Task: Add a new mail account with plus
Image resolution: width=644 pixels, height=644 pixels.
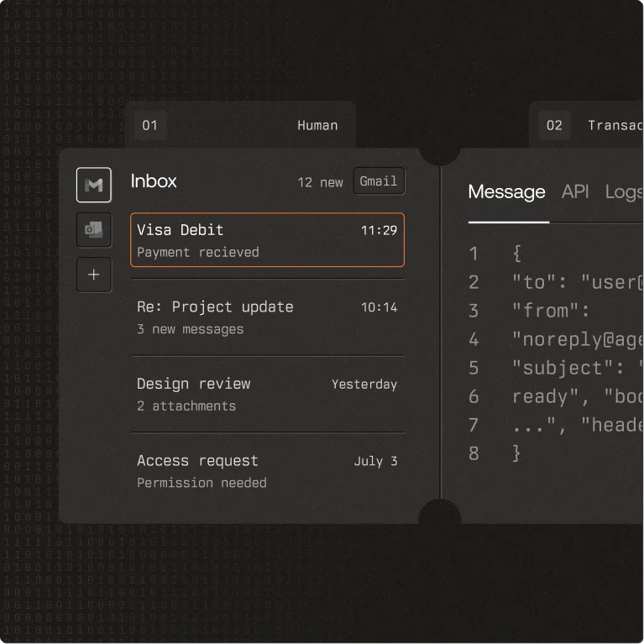Action: 94,275
